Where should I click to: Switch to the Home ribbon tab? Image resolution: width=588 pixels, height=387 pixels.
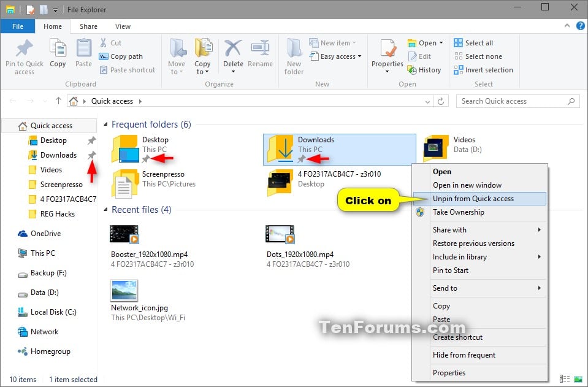point(53,26)
